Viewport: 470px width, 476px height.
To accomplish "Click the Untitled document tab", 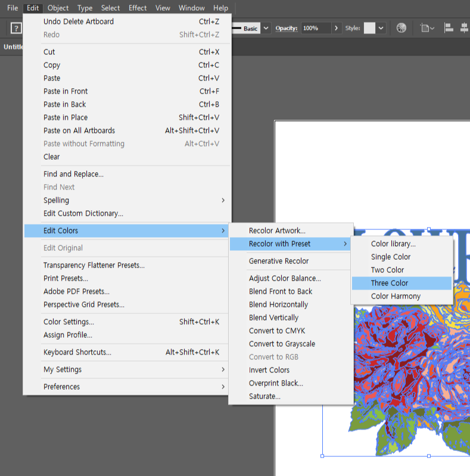I will pos(13,46).
